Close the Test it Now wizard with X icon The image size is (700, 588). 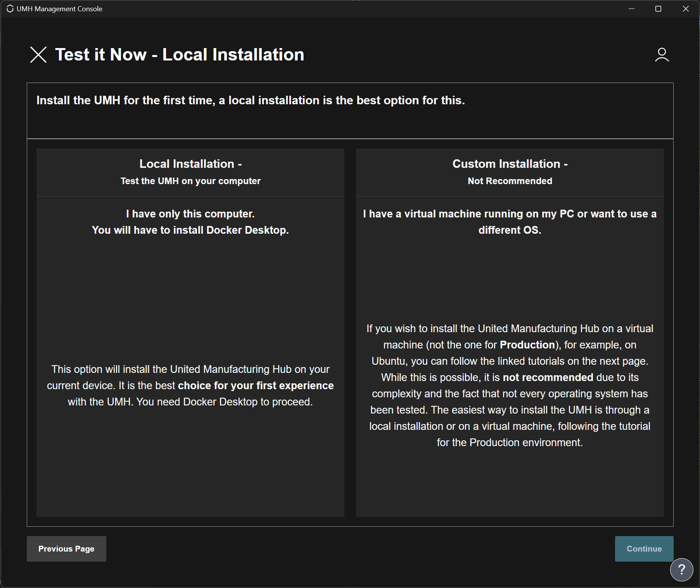(x=38, y=55)
